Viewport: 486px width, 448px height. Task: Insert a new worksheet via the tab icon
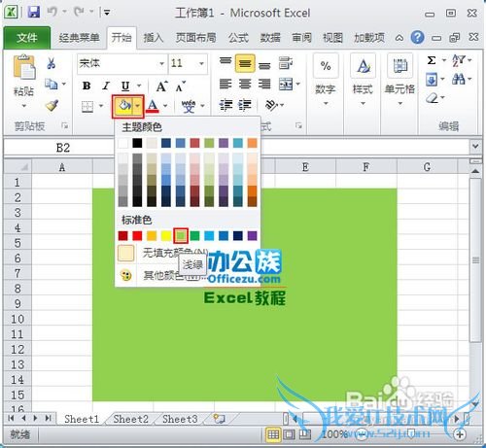coord(220,419)
